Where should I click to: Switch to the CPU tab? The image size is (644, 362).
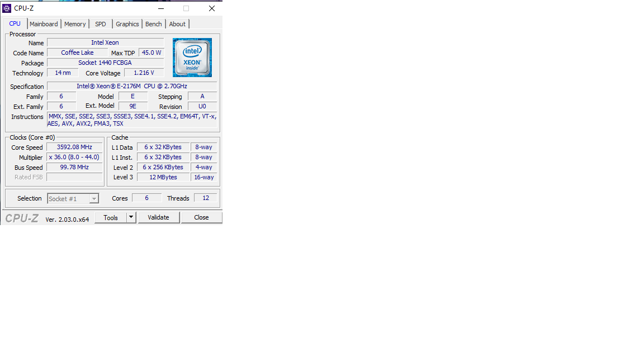pyautogui.click(x=15, y=24)
